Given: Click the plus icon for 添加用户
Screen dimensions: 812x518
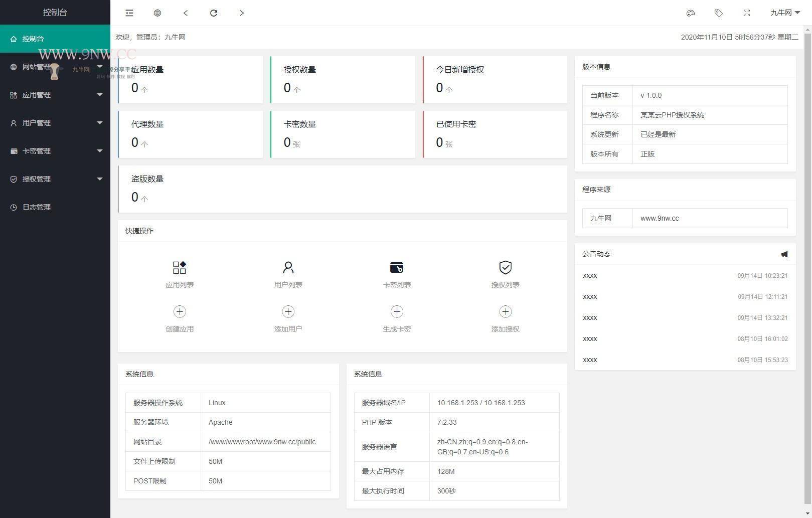Looking at the screenshot, I should tap(288, 311).
